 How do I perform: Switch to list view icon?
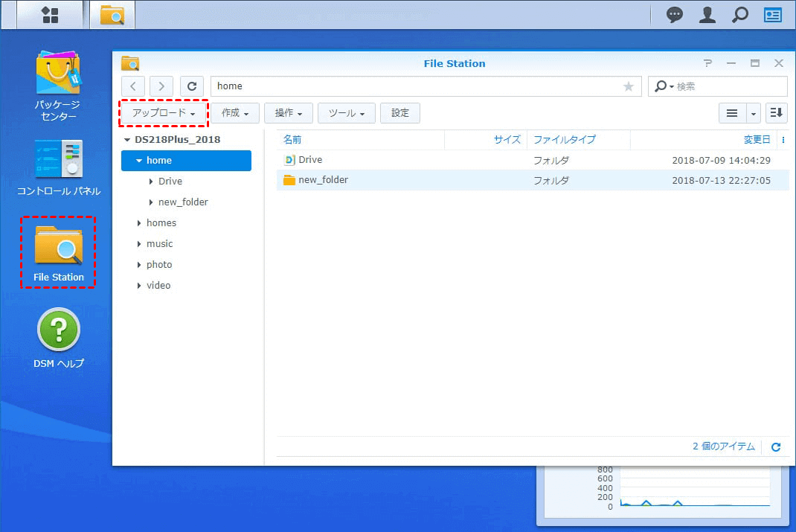[x=732, y=113]
